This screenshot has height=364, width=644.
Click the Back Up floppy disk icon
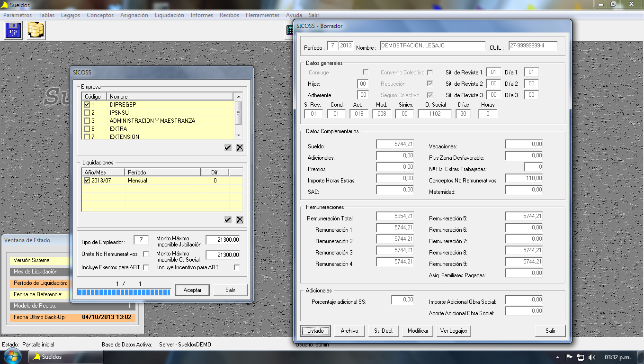pos(13,30)
